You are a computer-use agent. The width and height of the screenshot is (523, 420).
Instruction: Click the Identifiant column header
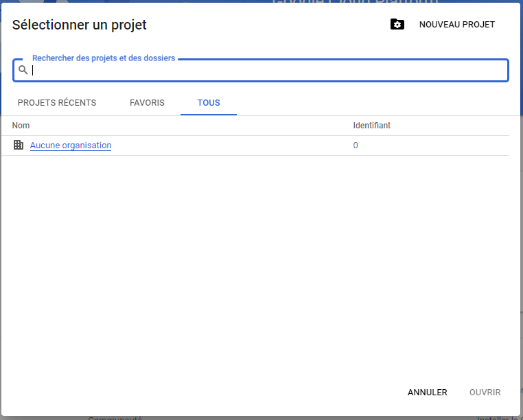click(x=371, y=126)
